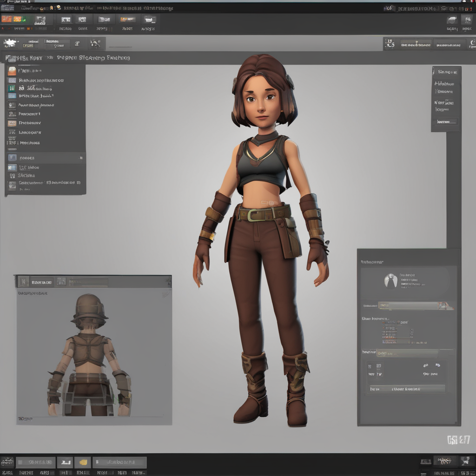Click the yellow icon in the bottom bar

[83, 463]
